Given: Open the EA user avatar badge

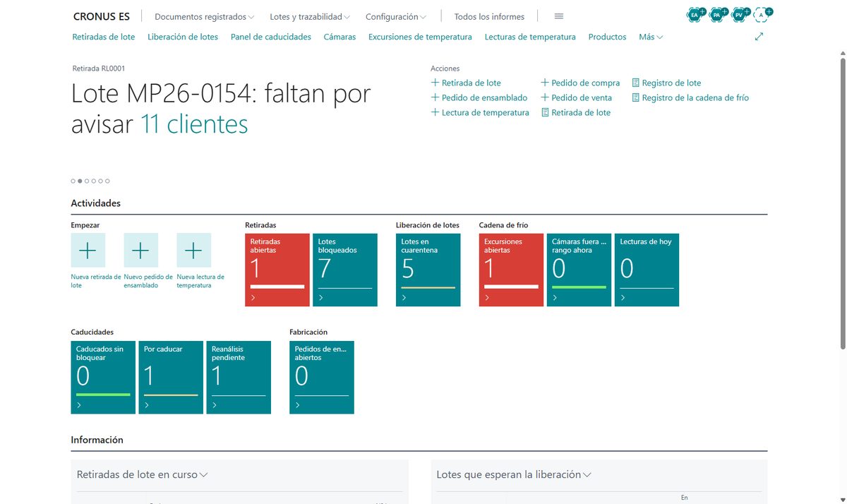Looking at the screenshot, I should point(695,14).
